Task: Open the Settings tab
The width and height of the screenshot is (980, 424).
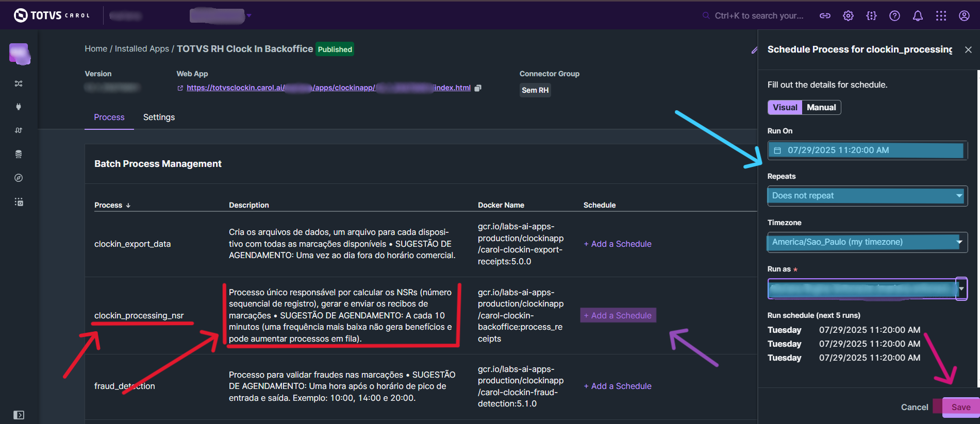Action: click(159, 117)
